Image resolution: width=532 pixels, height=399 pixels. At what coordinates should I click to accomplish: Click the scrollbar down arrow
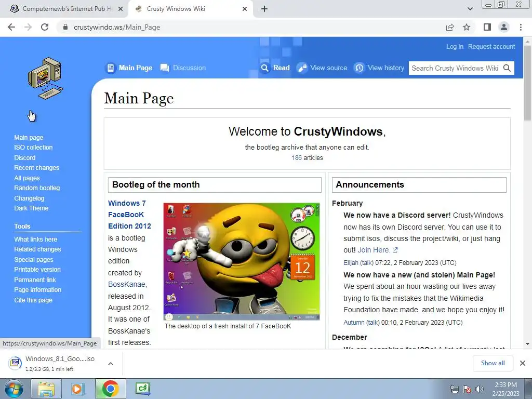527,344
